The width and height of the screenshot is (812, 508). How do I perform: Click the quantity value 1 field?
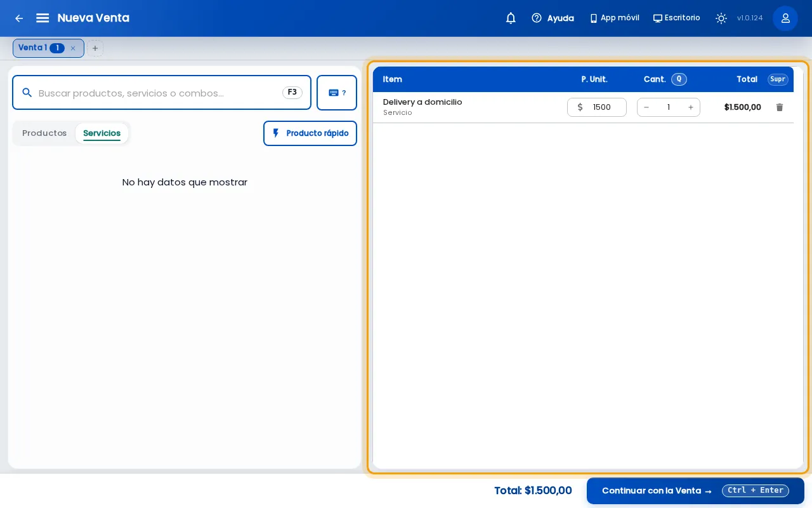click(x=669, y=107)
